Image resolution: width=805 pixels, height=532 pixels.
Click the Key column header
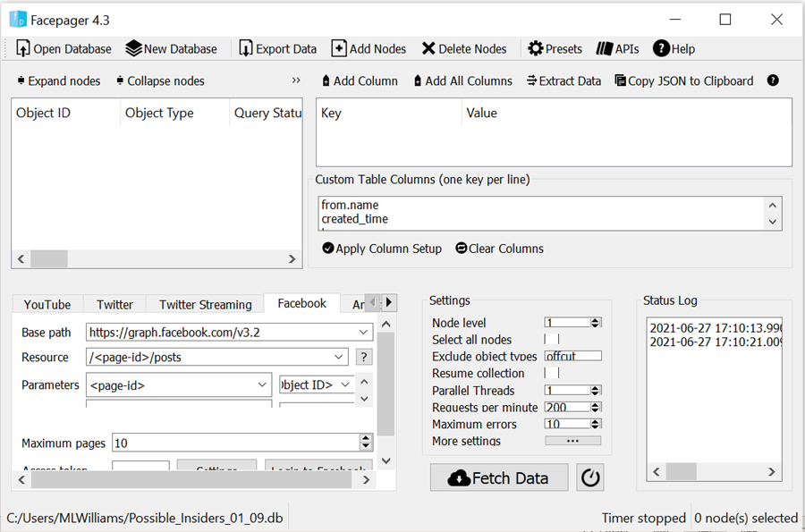click(x=389, y=113)
